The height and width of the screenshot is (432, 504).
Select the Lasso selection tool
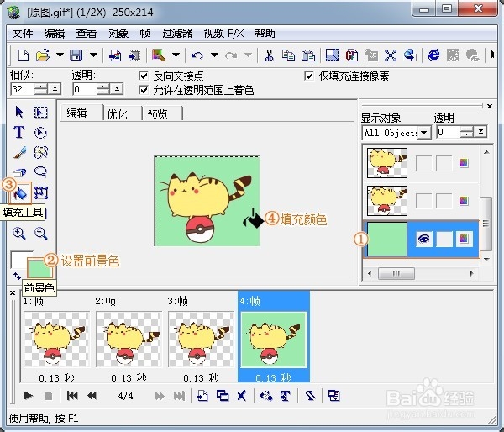point(41,172)
